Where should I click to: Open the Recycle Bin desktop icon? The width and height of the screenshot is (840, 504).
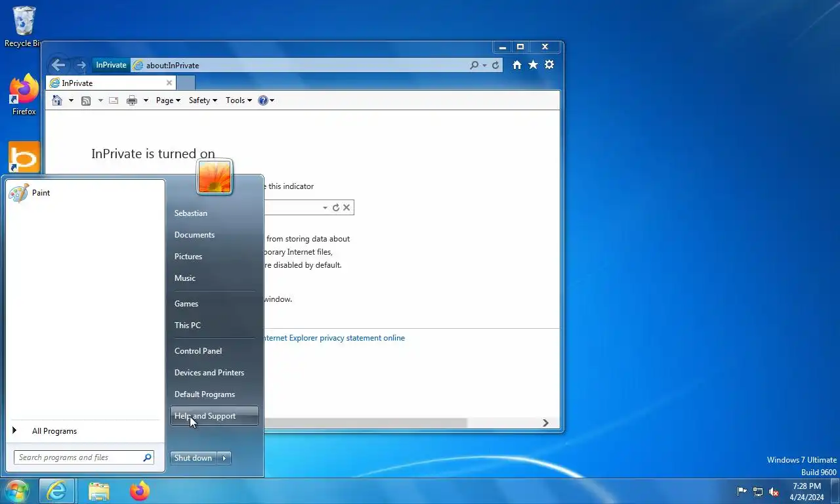pyautogui.click(x=24, y=27)
